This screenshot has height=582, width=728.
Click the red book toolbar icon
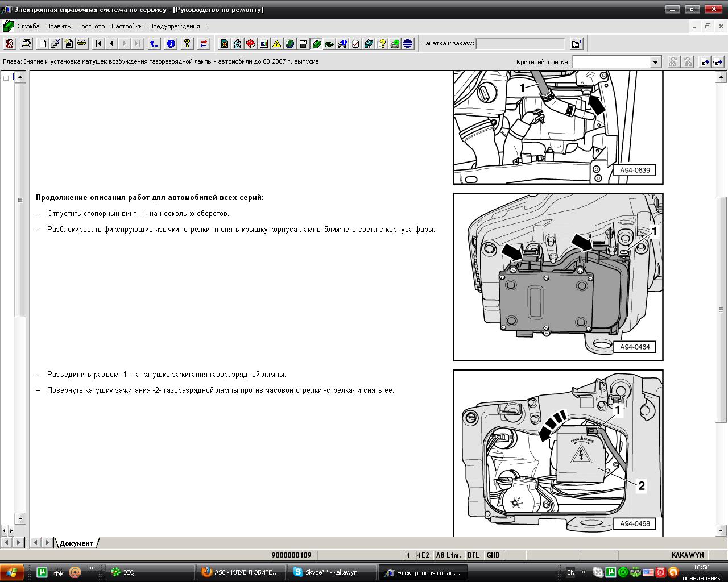(x=251, y=44)
